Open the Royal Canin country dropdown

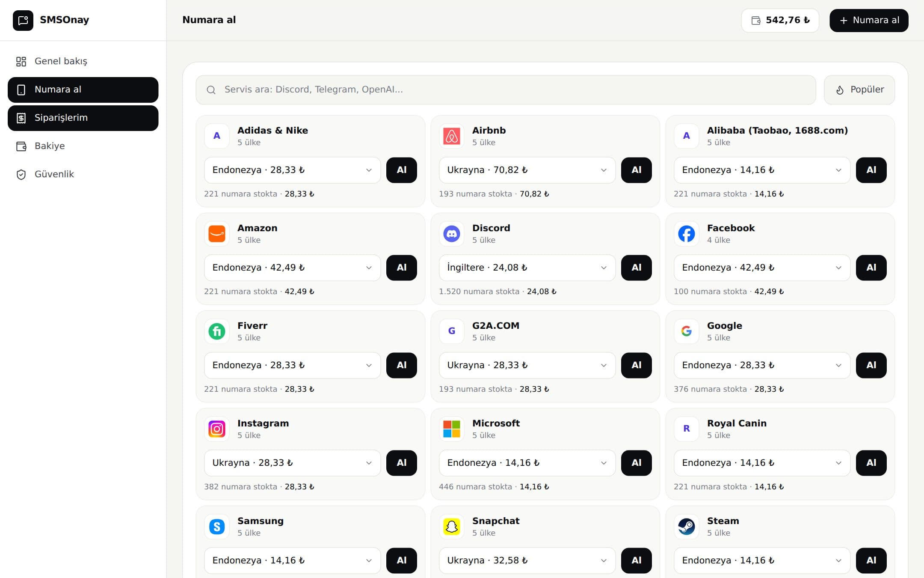point(762,463)
